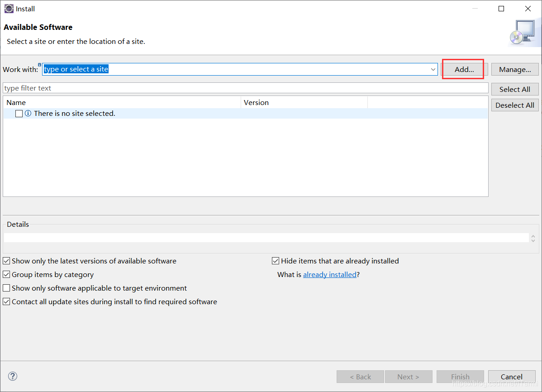Click Select All button
The image size is (542, 392).
click(x=515, y=89)
